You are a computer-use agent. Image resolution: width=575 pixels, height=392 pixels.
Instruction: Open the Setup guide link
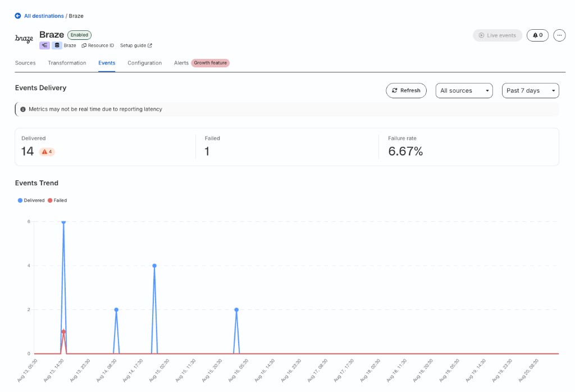(x=136, y=45)
